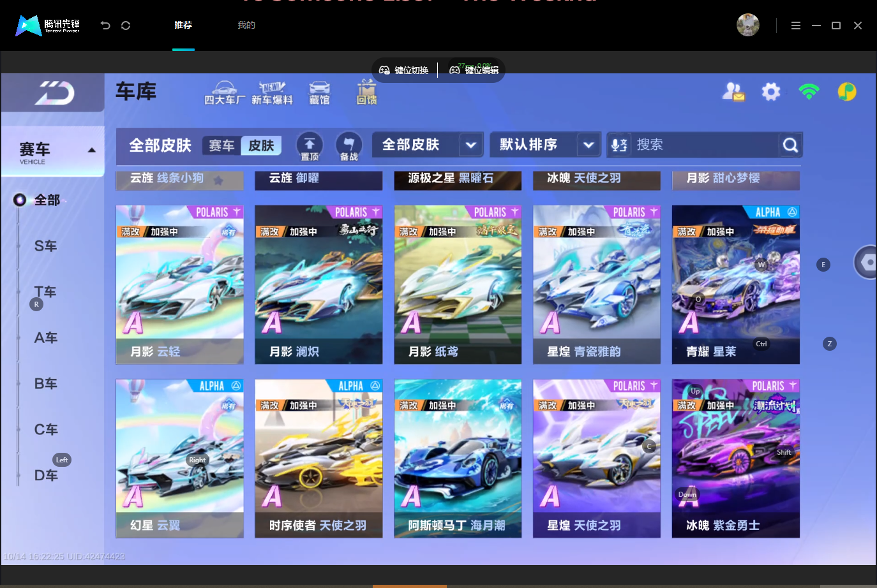The image size is (877, 588).
Task: Click the Tencent Pioneer logo
Action: tap(48, 26)
